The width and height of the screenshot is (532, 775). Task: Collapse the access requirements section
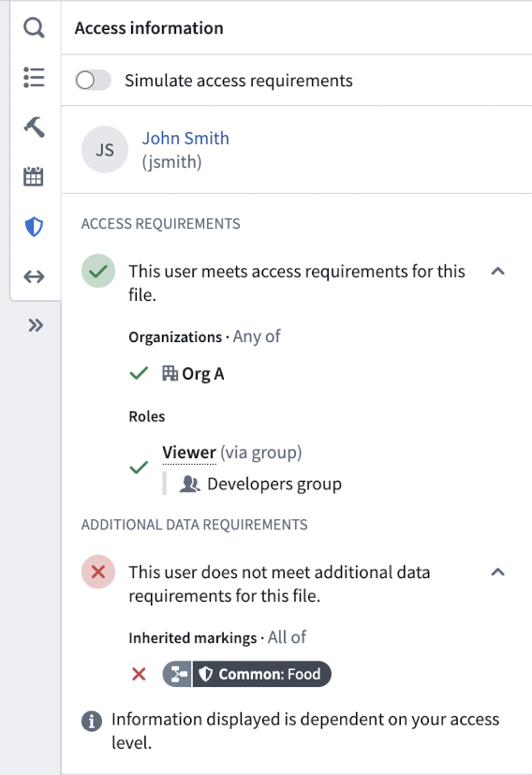pos(498,271)
